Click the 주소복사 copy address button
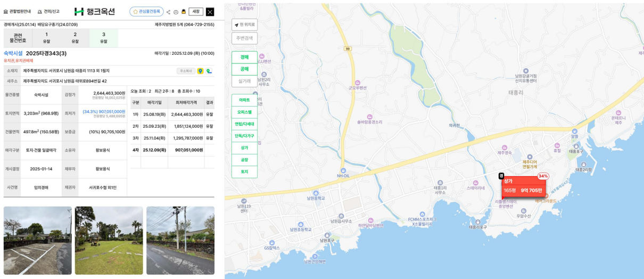The image size is (644, 279). (185, 71)
